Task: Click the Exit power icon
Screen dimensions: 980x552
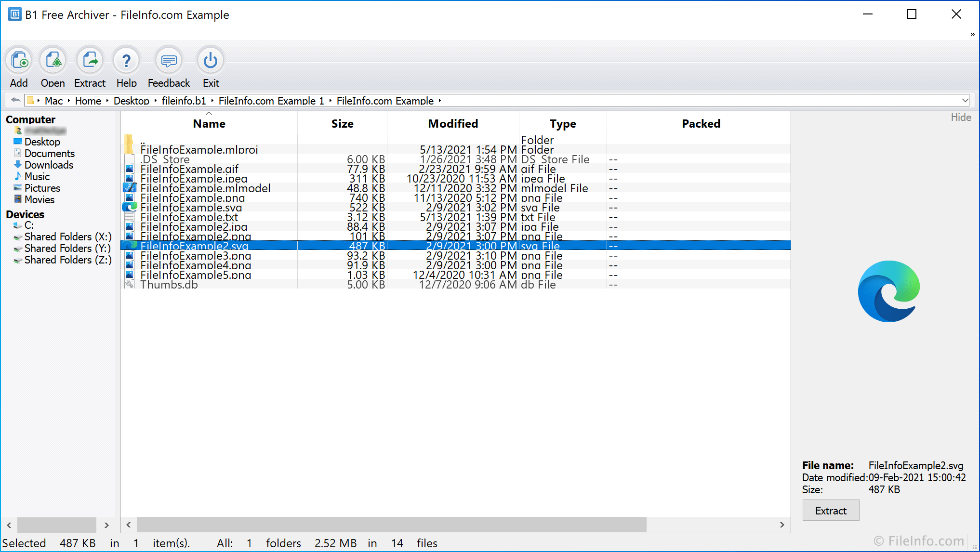Action: 211,61
